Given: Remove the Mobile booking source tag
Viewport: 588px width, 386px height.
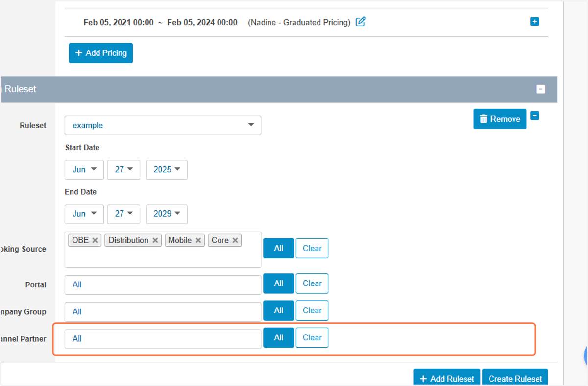Looking at the screenshot, I should click(x=198, y=240).
